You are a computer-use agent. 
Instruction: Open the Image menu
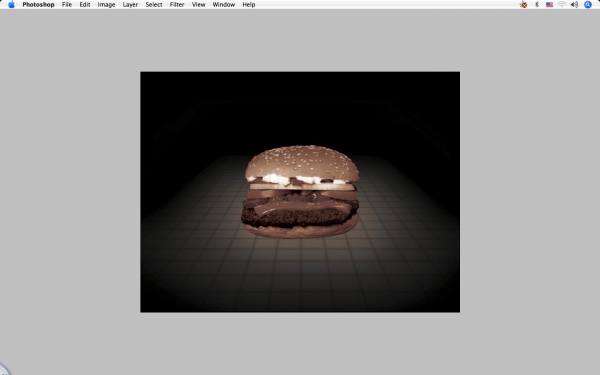point(106,5)
